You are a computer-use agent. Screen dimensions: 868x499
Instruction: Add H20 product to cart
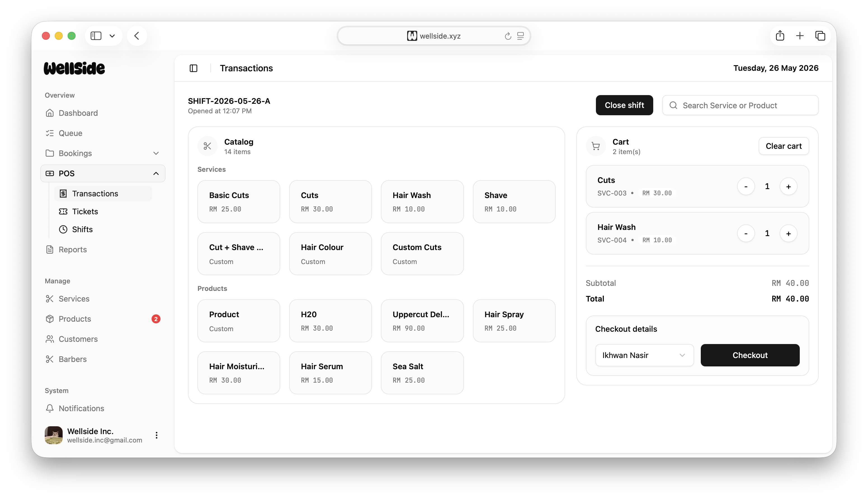point(331,321)
